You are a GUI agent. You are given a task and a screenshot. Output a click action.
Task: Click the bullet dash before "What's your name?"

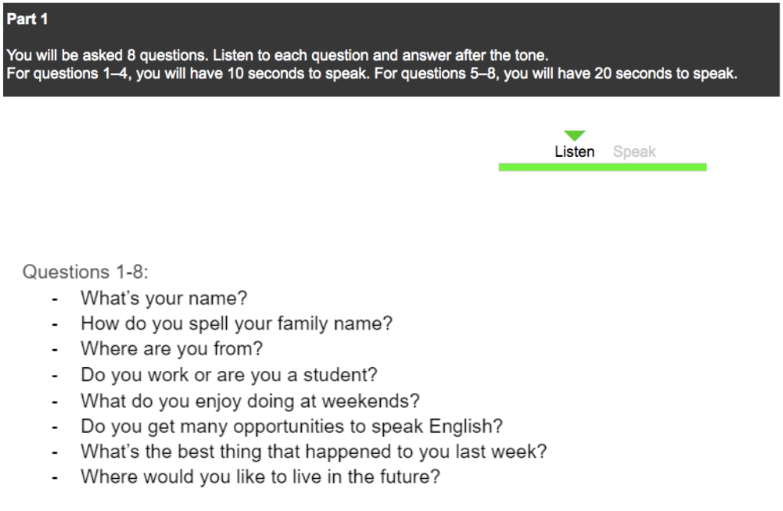(x=55, y=300)
